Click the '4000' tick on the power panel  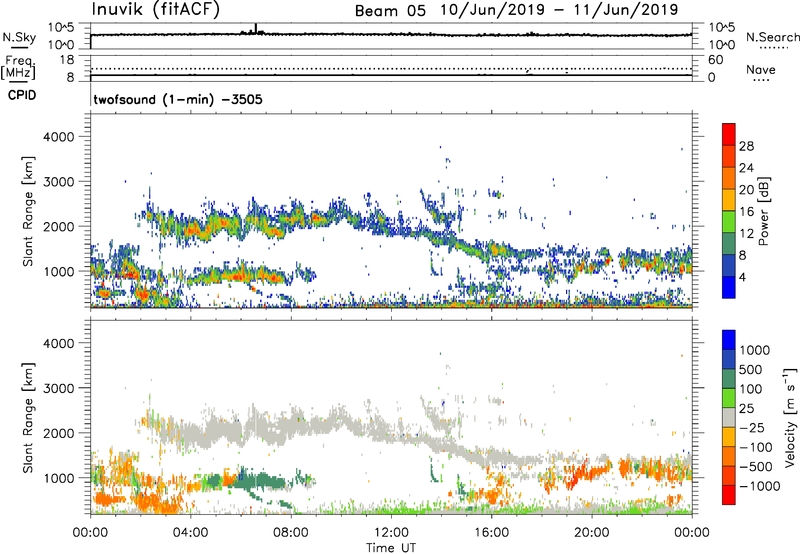click(58, 137)
